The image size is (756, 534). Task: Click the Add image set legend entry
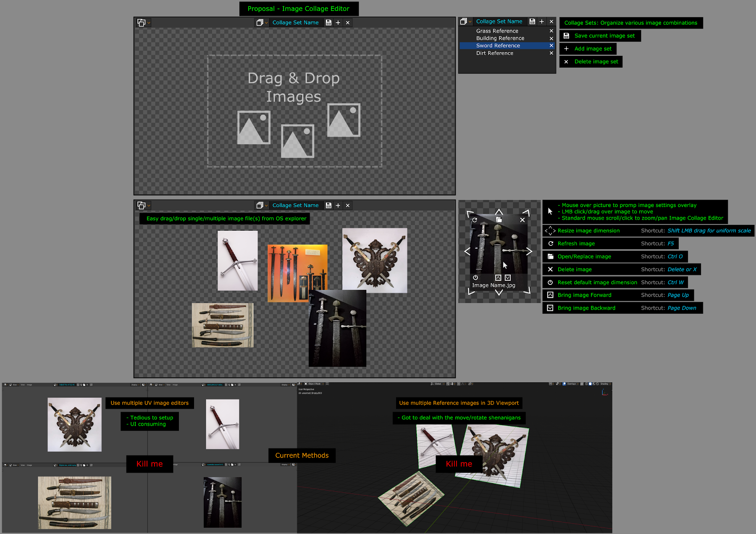(x=588, y=49)
